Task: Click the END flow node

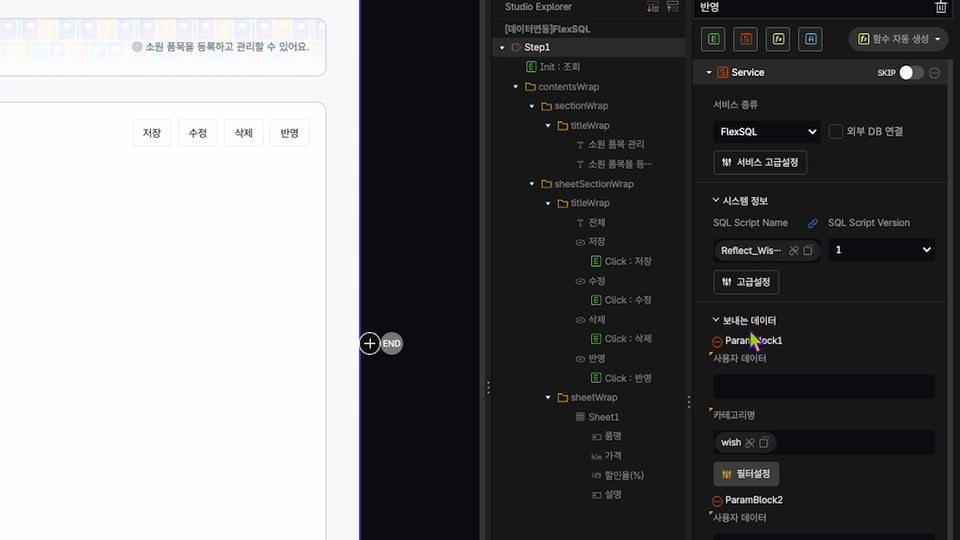Action: coord(392,343)
